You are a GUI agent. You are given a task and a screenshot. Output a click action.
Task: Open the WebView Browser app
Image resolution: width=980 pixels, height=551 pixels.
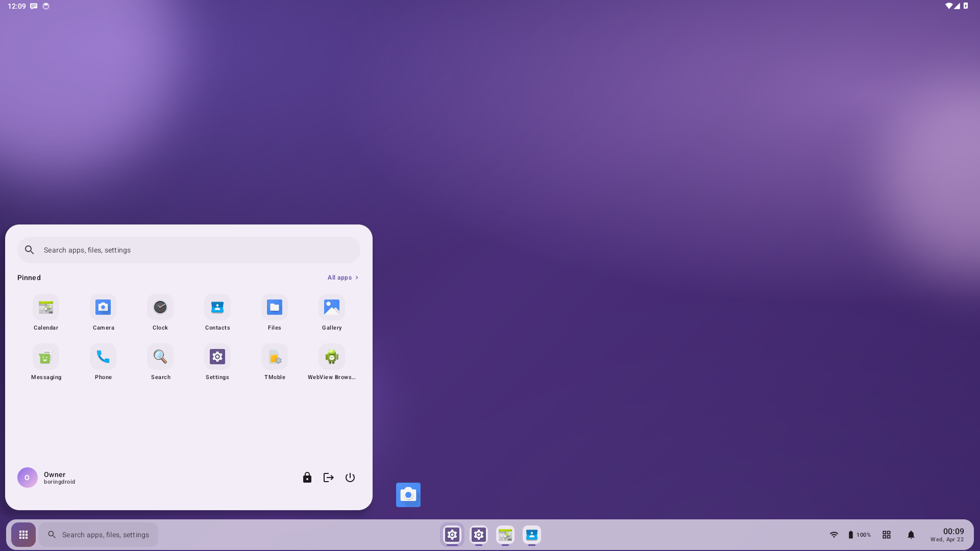332,357
